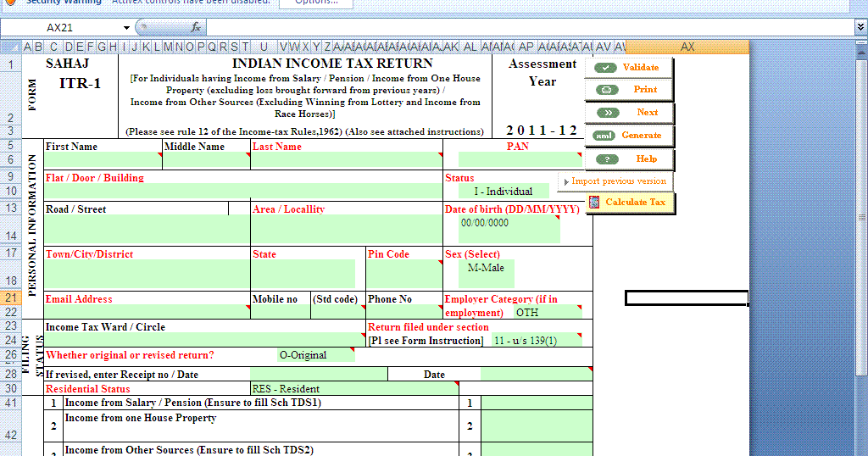This screenshot has width=868, height=456.
Task: Click the State input cell
Action: (303, 274)
